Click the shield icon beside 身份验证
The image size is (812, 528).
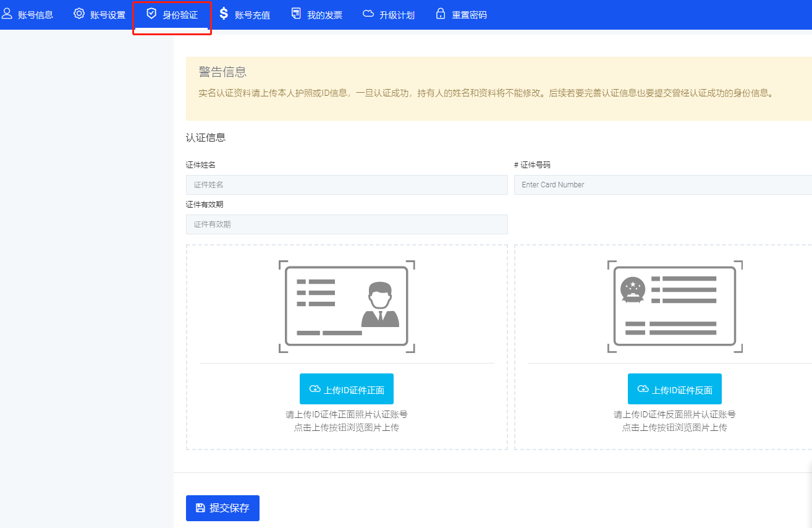(151, 14)
